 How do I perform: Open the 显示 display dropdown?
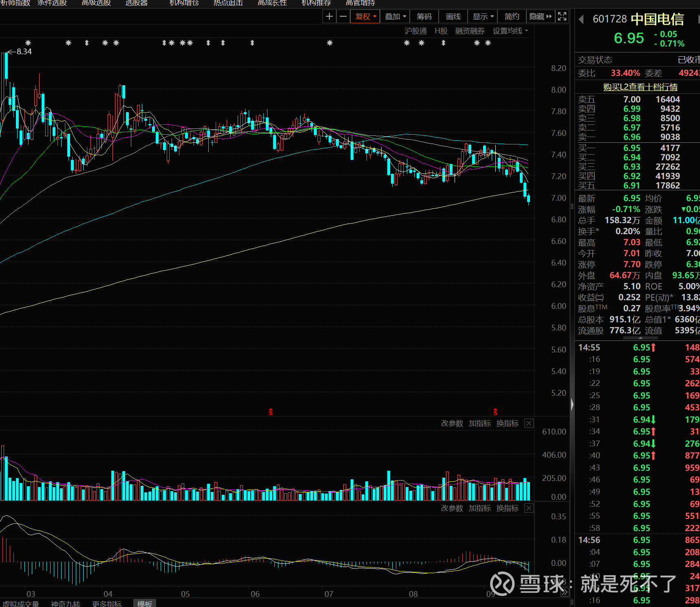click(483, 17)
